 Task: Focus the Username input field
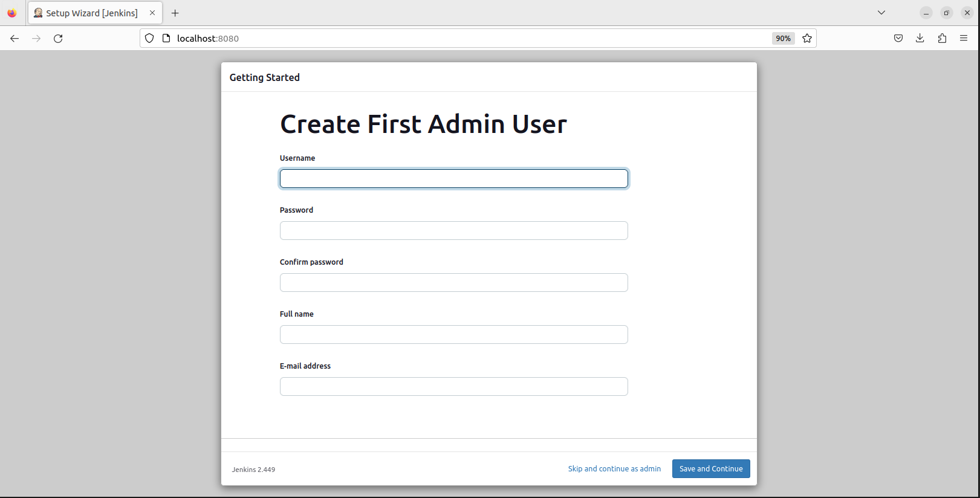pyautogui.click(x=454, y=179)
